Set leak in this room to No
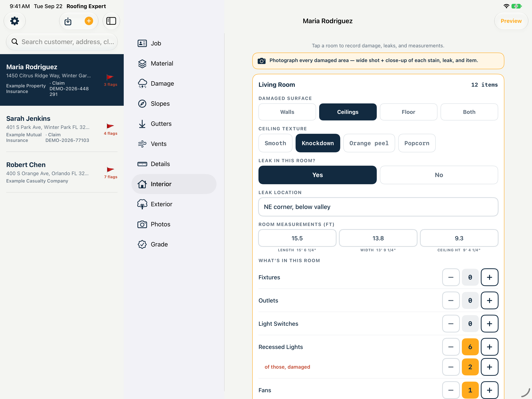 tap(439, 175)
